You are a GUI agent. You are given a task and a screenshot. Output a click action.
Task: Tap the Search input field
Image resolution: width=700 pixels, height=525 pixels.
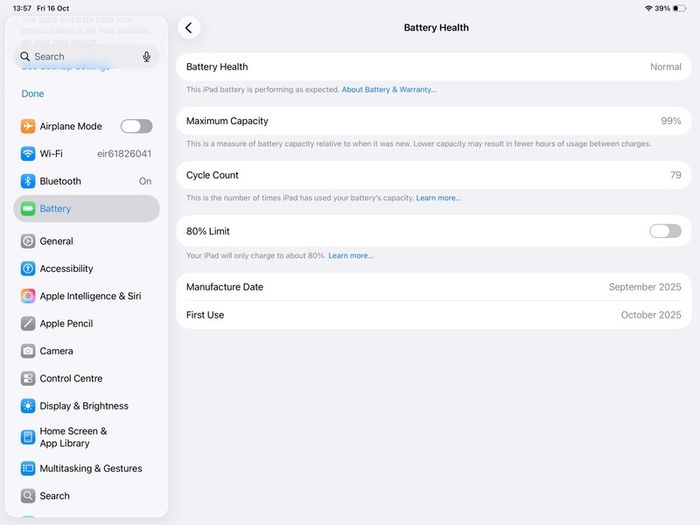pos(86,57)
